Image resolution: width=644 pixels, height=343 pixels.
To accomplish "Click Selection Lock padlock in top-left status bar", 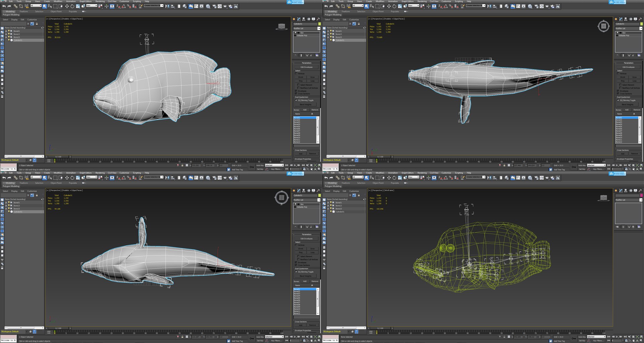I will click(x=182, y=165).
